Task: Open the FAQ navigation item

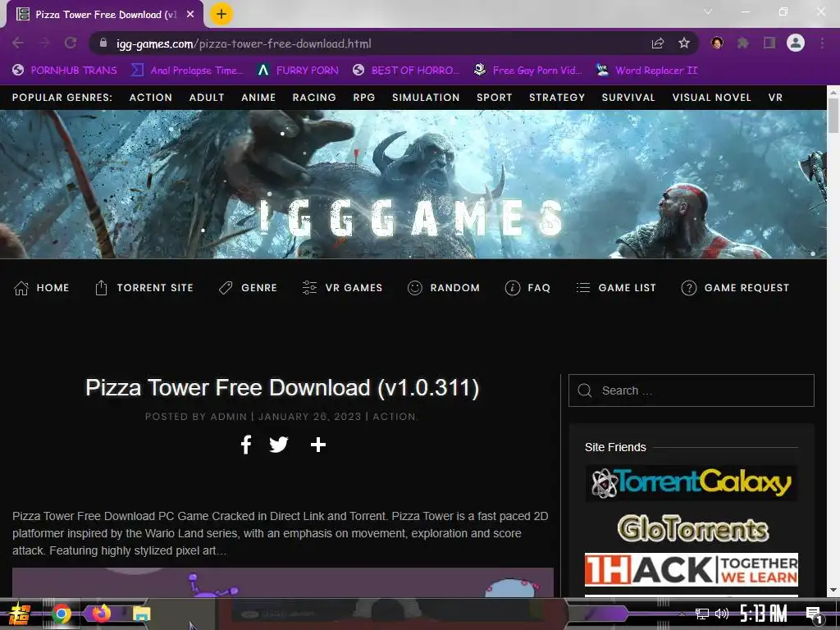Action: coord(527,288)
